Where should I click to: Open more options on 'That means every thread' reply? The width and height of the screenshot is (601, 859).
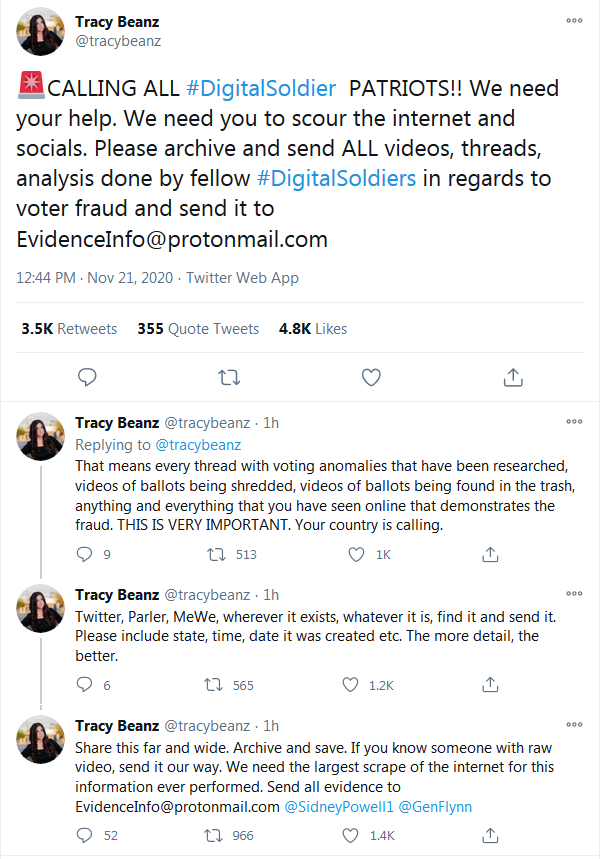574,421
